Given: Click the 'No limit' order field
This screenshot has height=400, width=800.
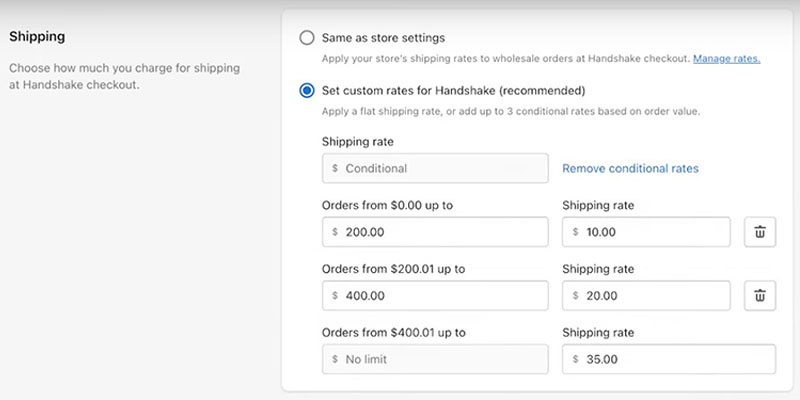Looking at the screenshot, I should (435, 359).
